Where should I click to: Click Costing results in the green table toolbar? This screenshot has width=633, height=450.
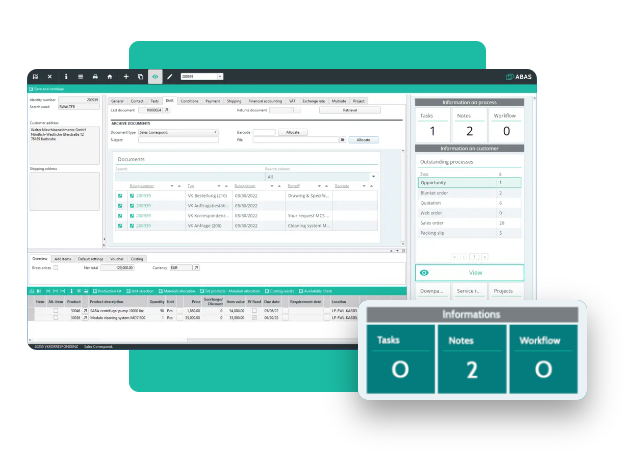(x=279, y=291)
